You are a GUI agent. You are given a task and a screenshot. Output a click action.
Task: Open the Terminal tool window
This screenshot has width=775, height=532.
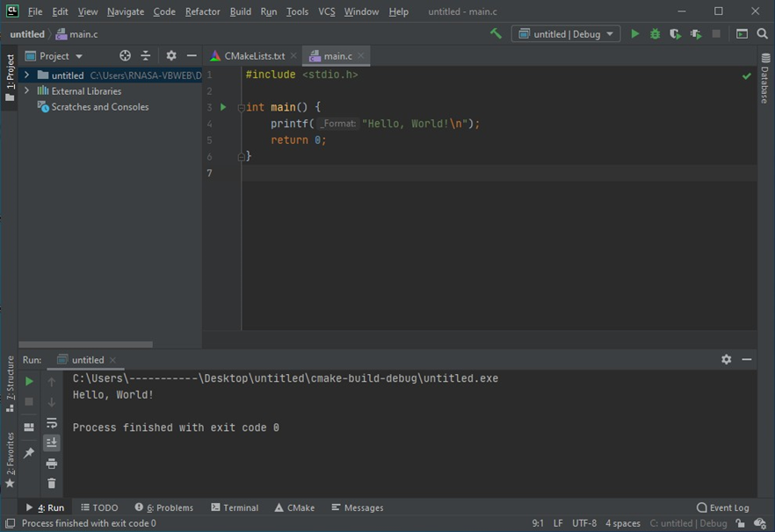[x=235, y=507]
